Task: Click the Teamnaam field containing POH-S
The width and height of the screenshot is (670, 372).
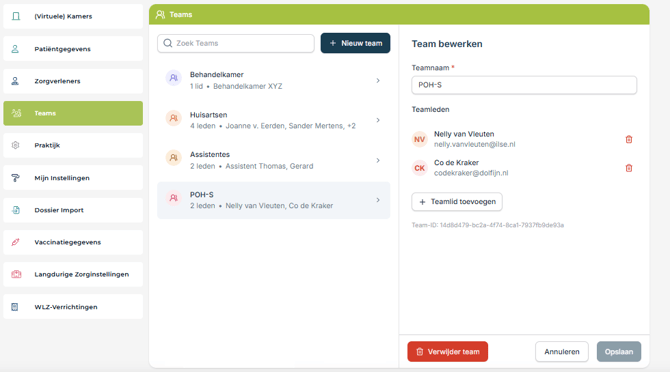Action: [x=524, y=85]
